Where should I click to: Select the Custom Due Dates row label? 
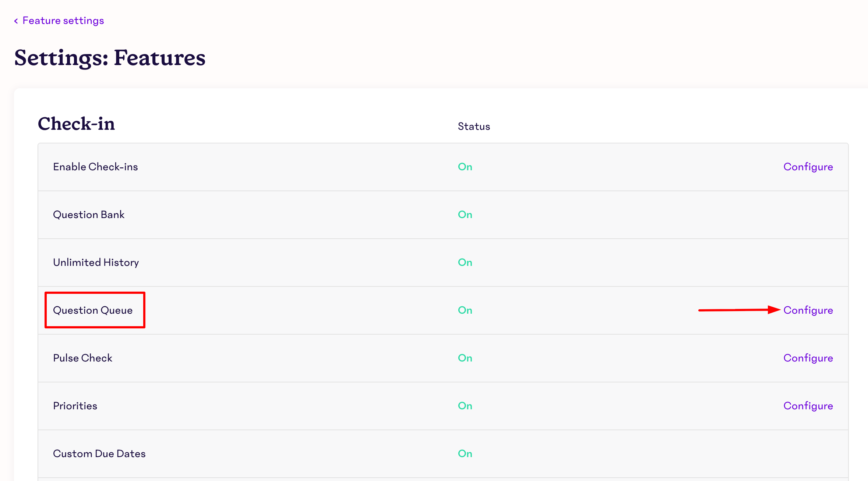pyautogui.click(x=99, y=453)
